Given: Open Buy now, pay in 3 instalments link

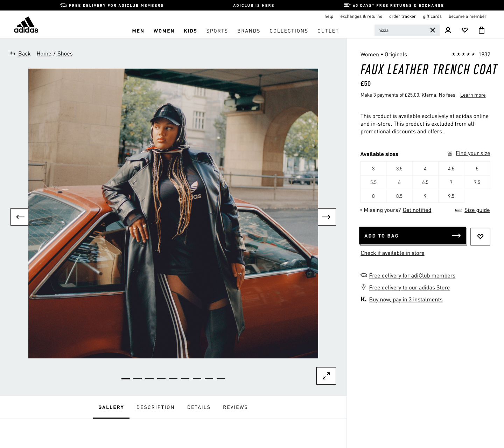Looking at the screenshot, I should tap(406, 300).
